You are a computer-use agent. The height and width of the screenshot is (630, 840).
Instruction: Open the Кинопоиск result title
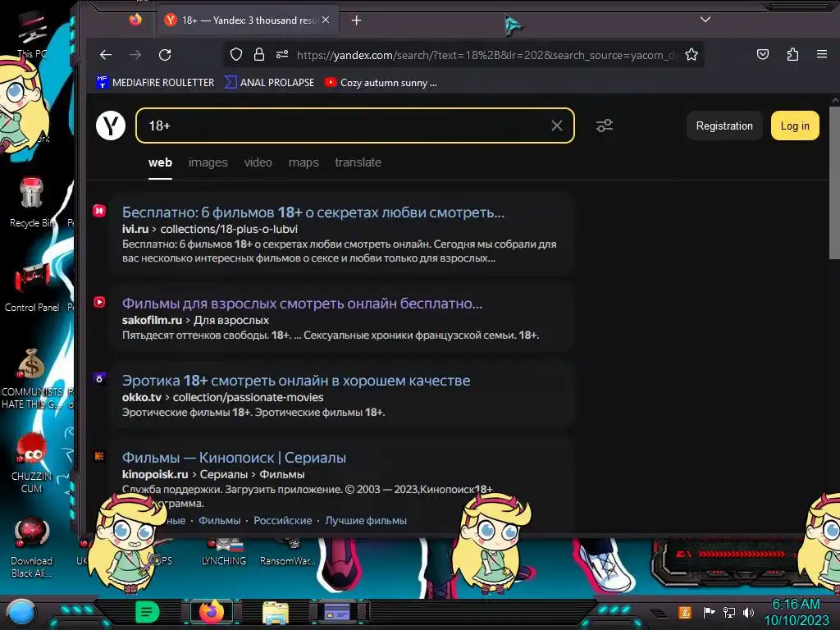pos(234,458)
